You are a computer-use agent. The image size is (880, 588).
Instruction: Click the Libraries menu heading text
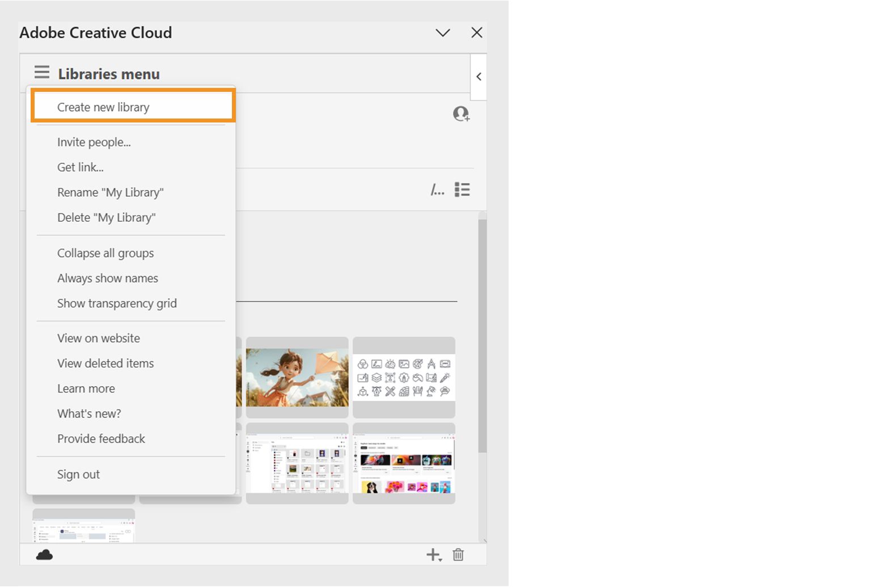coord(109,74)
